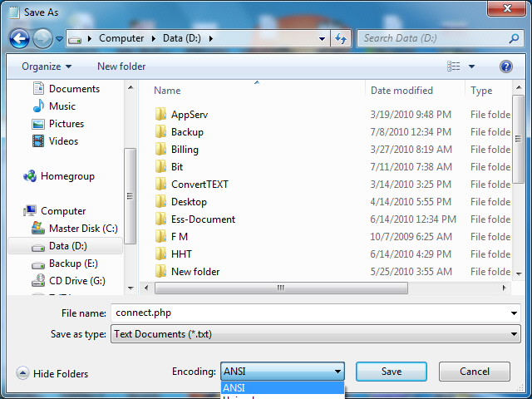This screenshot has height=399, width=532.
Task: Select the HHT folder
Action: [x=174, y=254]
